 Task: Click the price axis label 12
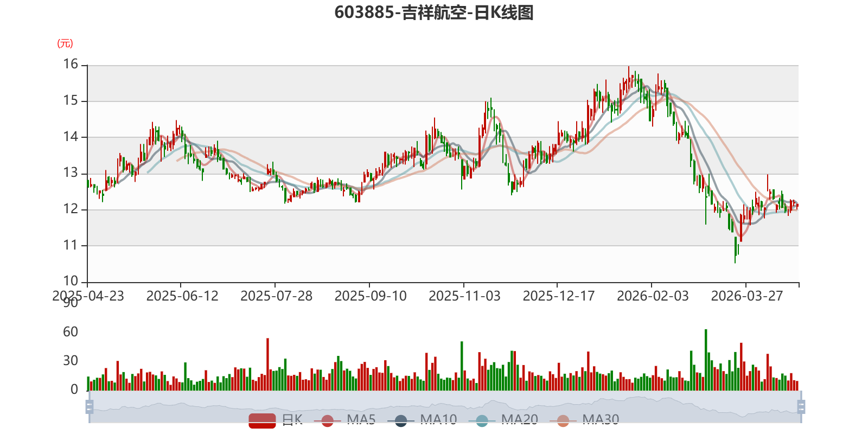(x=71, y=209)
